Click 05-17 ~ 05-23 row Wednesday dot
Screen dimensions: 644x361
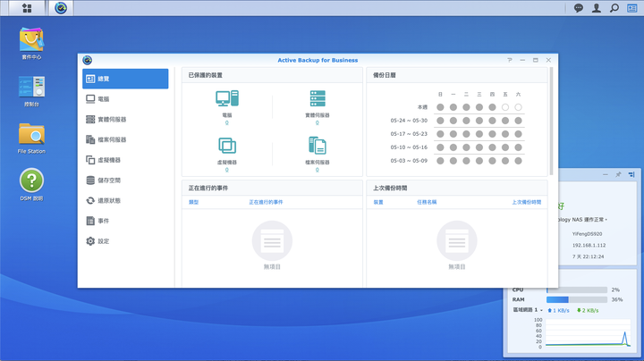(479, 134)
